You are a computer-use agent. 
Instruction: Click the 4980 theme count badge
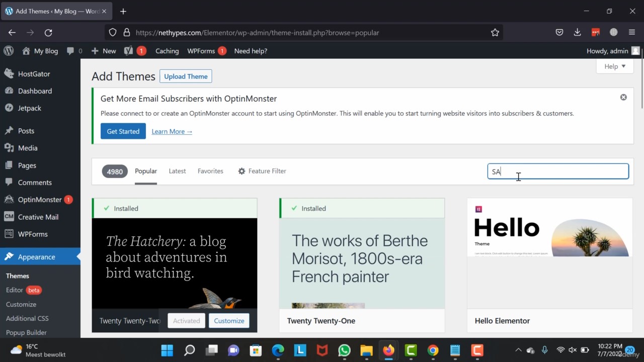[115, 171]
